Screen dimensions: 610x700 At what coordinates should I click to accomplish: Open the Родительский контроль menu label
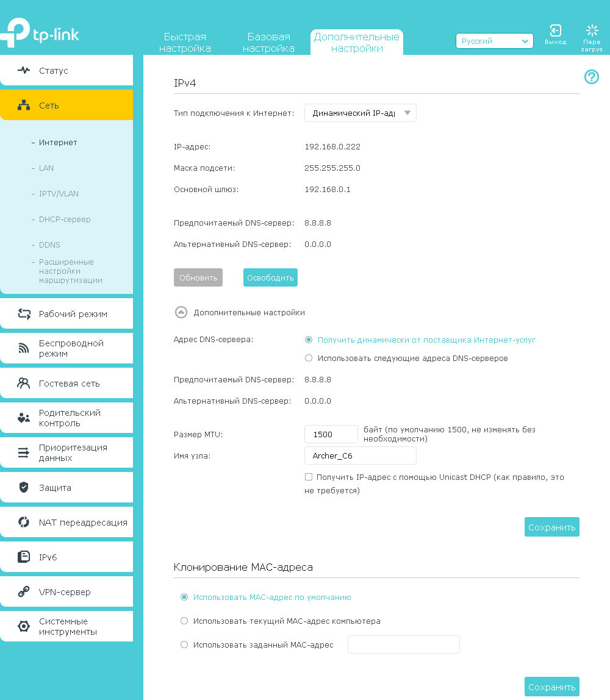(70, 418)
